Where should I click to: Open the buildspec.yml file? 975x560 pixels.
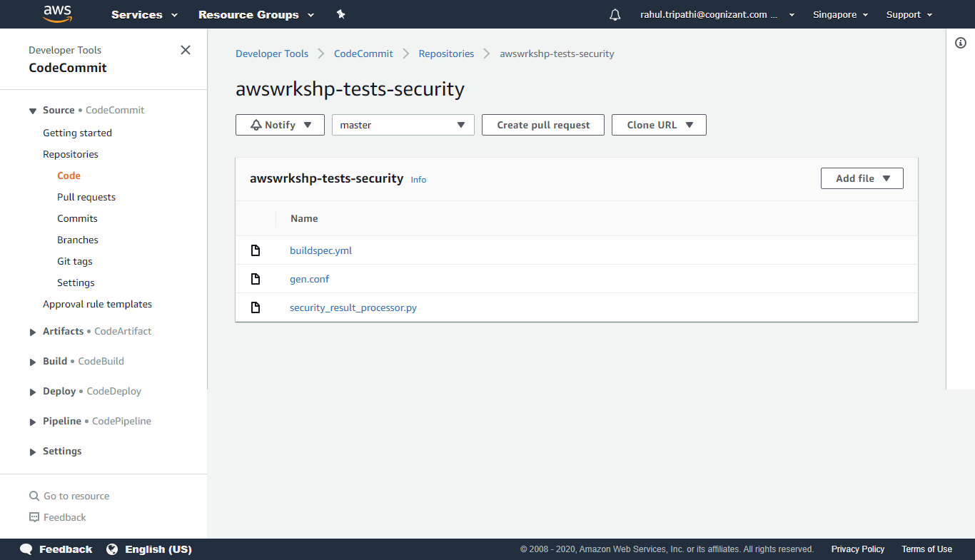point(320,250)
